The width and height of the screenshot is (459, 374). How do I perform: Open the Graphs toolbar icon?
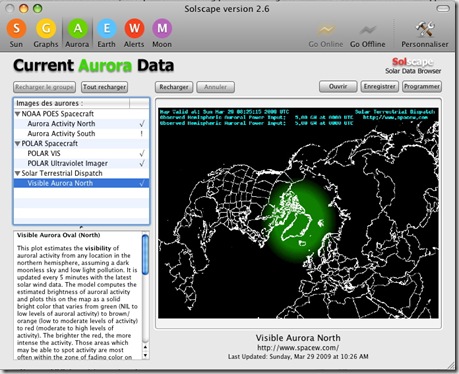point(46,29)
